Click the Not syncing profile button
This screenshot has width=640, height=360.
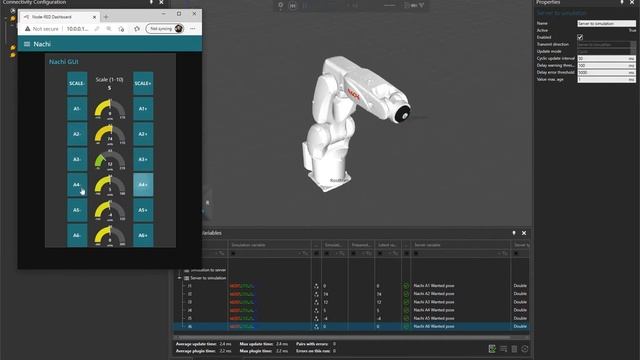pos(165,29)
